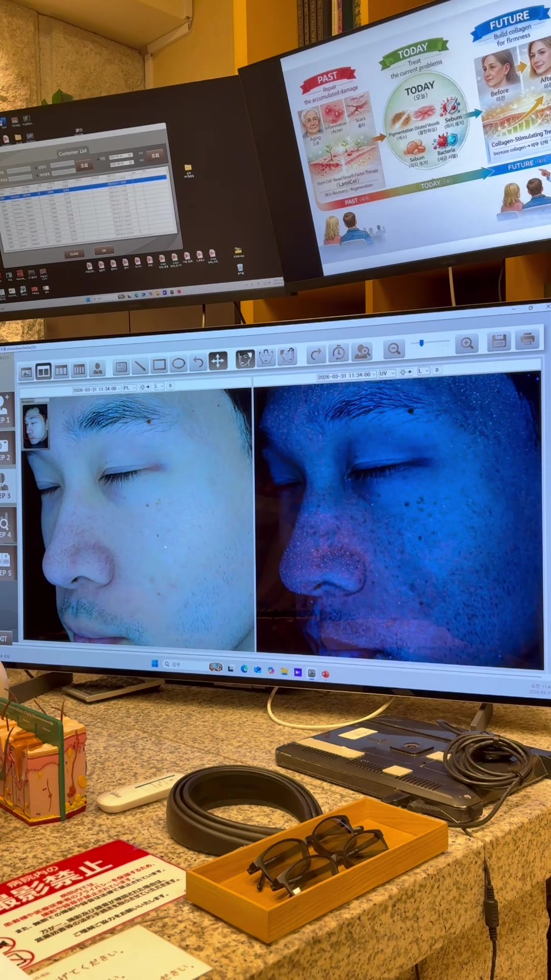Select the third face analysis icon
Image resolution: width=551 pixels, height=980 pixels.
(x=287, y=356)
